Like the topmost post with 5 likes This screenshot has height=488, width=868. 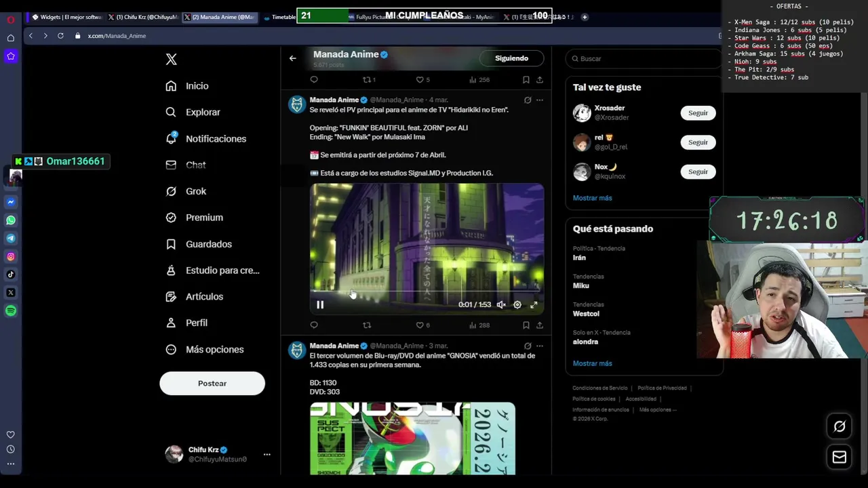[422, 80]
